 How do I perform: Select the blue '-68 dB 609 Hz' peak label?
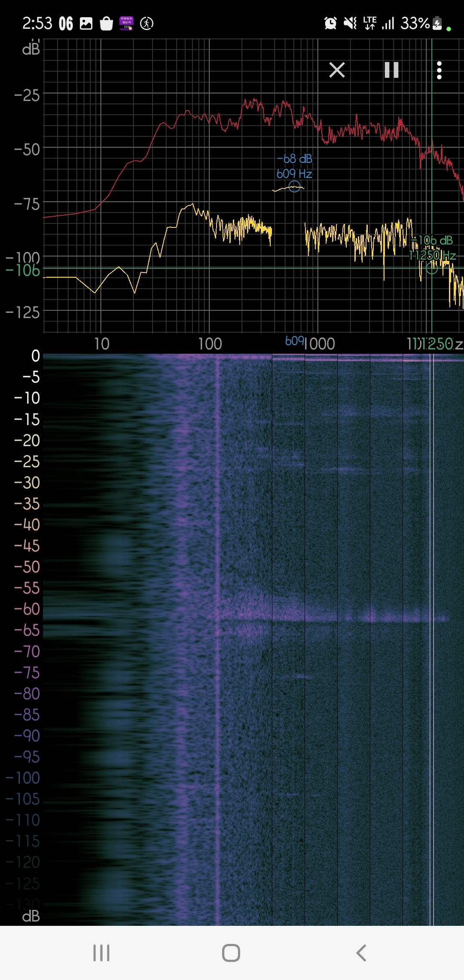point(294,166)
